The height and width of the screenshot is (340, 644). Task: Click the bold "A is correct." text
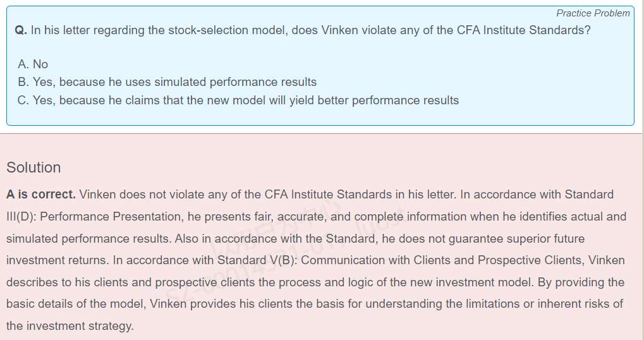tap(41, 195)
